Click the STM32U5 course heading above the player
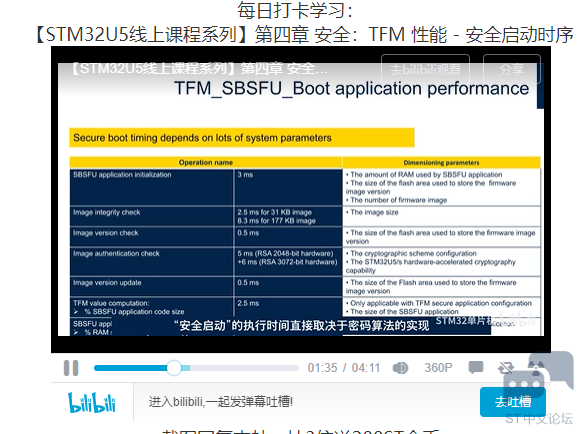This screenshot has height=434, width=582. tap(304, 35)
